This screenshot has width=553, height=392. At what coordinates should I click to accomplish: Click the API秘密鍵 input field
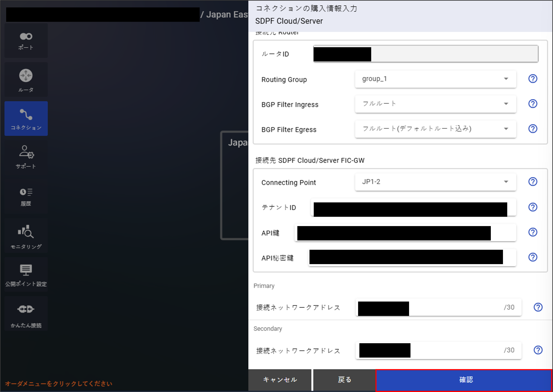[x=412, y=258]
